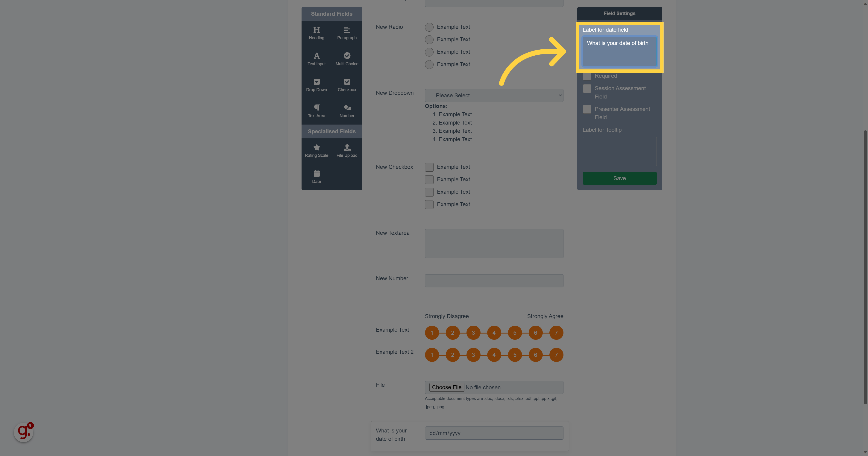Click the Standard Fields section header
The image size is (868, 456).
point(332,13)
